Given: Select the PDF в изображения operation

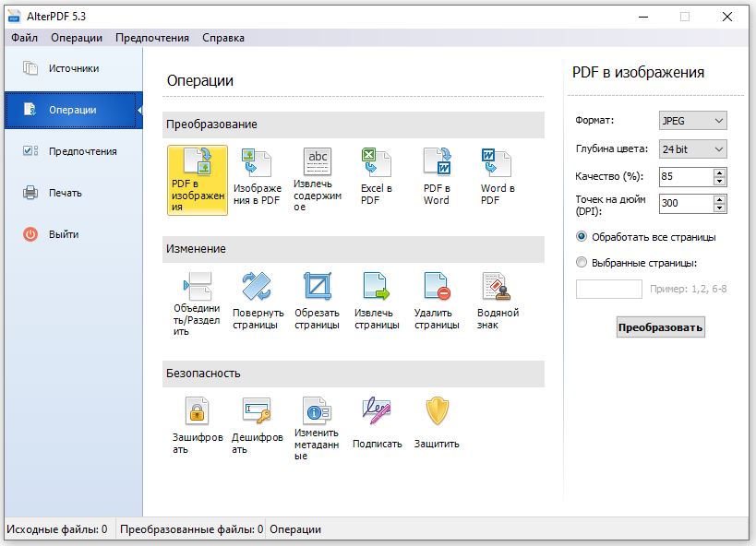Looking at the screenshot, I should (198, 180).
